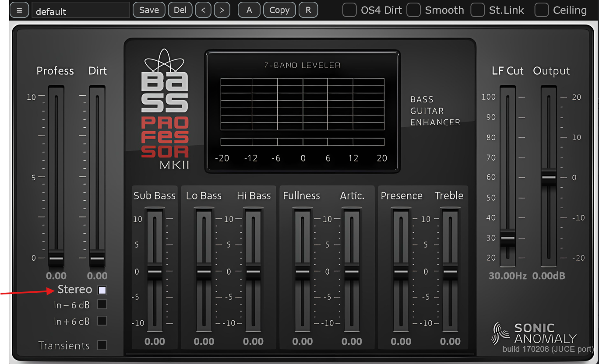
Task: Click the R reset button
Action: [x=308, y=10]
